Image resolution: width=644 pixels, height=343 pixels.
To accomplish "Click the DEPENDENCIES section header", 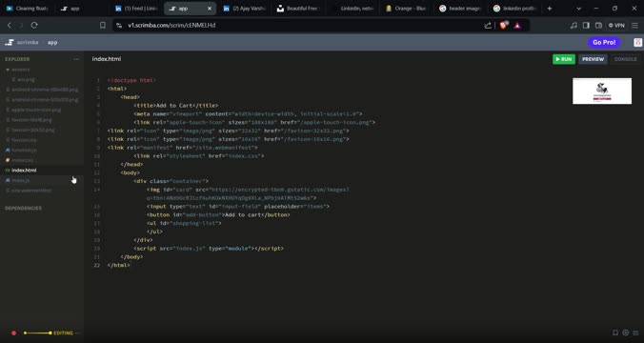I will coord(23,209).
